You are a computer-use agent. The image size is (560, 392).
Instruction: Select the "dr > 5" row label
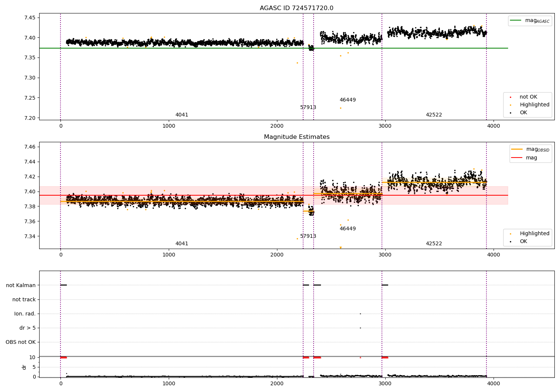pyautogui.click(x=28, y=328)
